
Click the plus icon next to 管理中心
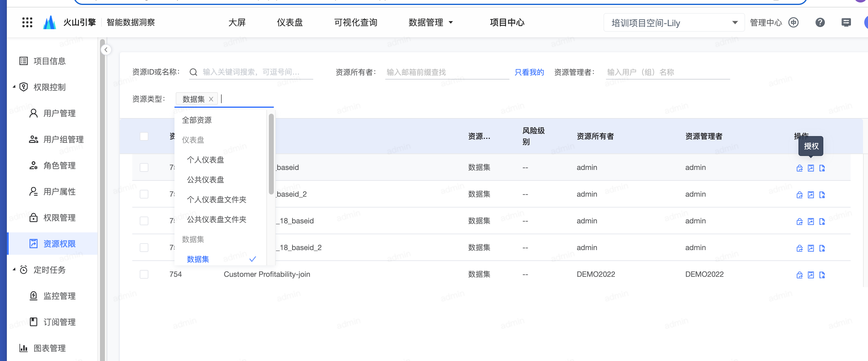click(x=793, y=23)
